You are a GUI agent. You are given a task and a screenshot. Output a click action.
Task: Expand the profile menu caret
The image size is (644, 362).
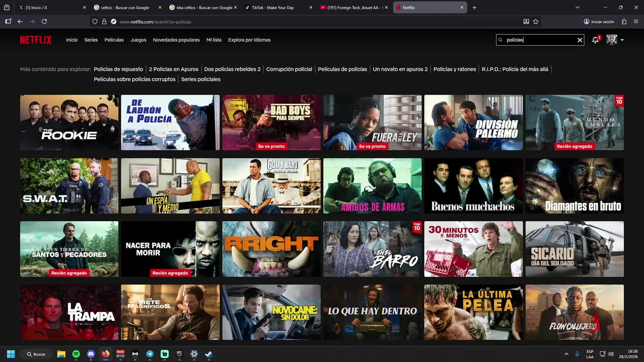click(x=622, y=40)
